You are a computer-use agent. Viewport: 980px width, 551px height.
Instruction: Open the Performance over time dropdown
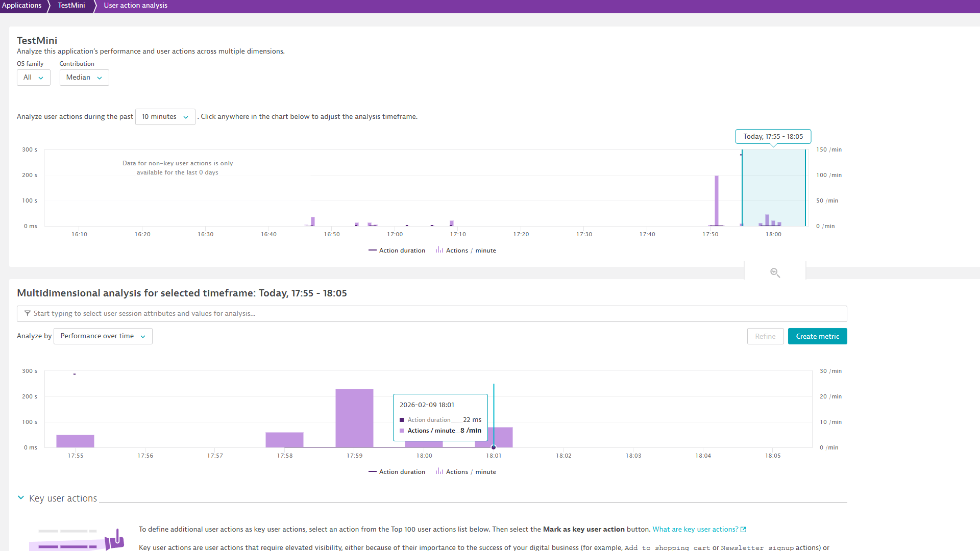103,336
